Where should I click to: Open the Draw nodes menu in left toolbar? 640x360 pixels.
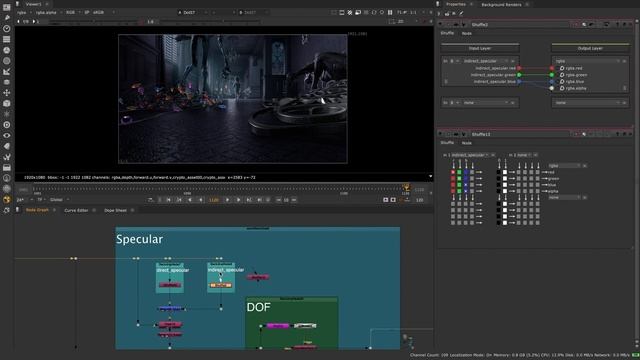7,18
